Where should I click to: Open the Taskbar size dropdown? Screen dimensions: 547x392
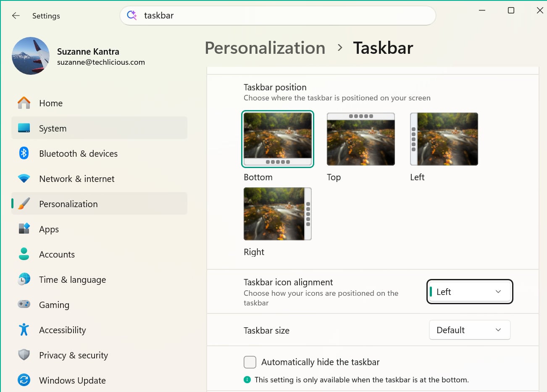click(470, 330)
